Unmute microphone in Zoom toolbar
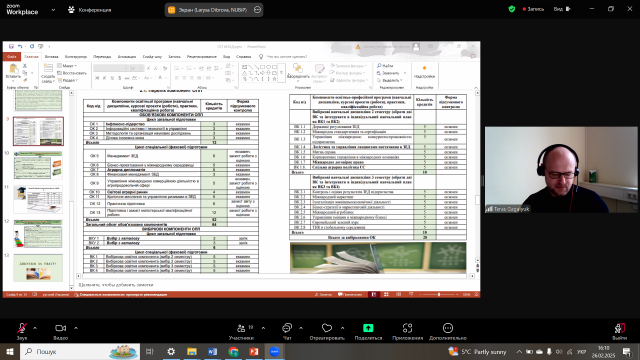Image resolution: width=640 pixels, height=360 pixels. point(22,328)
